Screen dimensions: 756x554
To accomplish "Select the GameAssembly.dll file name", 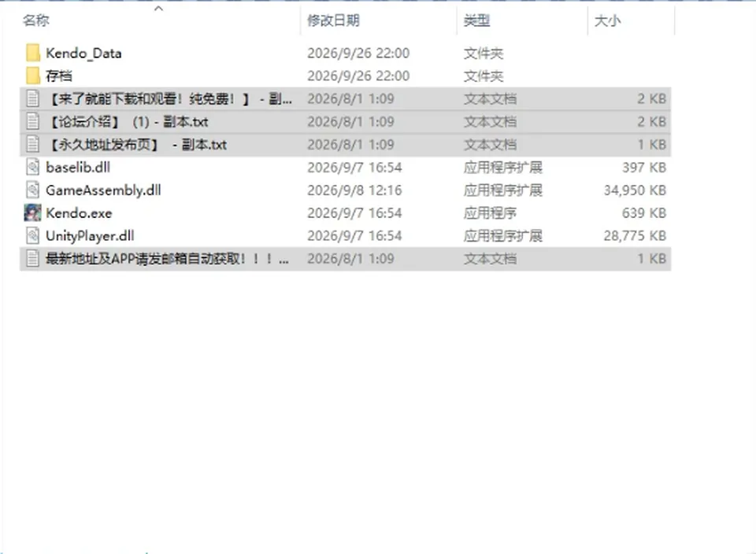I will pos(103,190).
